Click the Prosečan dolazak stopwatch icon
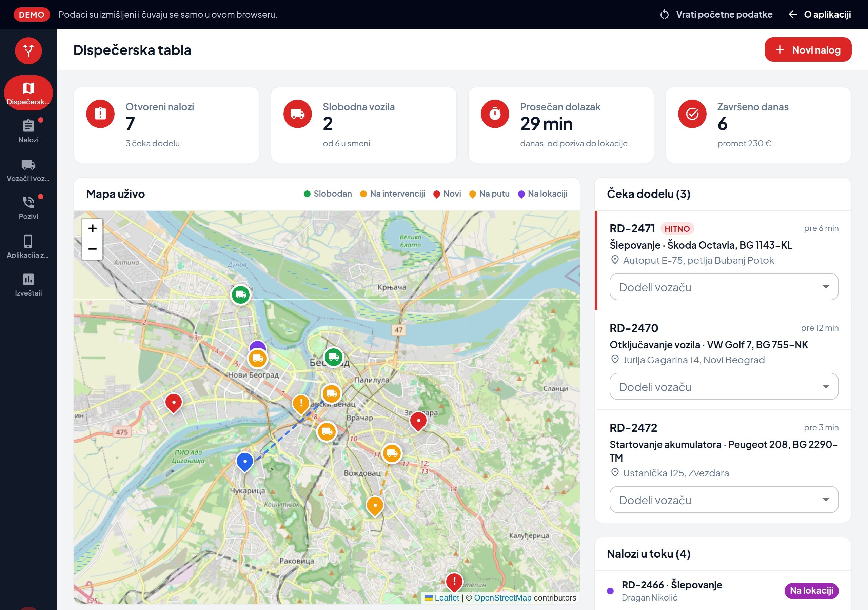The image size is (868, 610). (x=495, y=114)
